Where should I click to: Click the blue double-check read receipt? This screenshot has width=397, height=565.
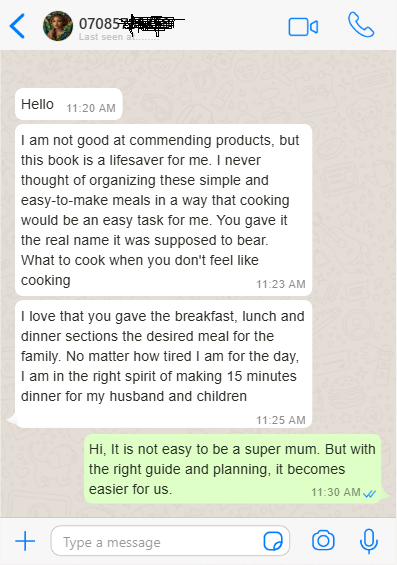tap(370, 494)
